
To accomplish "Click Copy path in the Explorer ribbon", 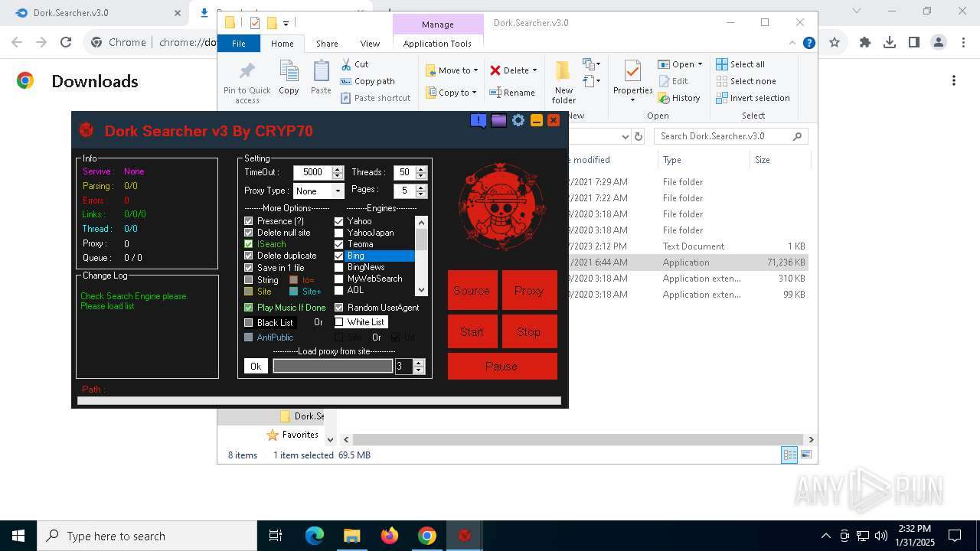I will pos(367,81).
